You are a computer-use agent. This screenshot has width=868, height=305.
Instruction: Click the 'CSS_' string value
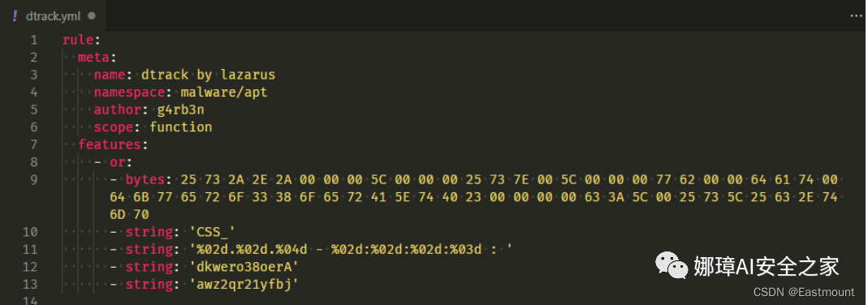point(213,231)
